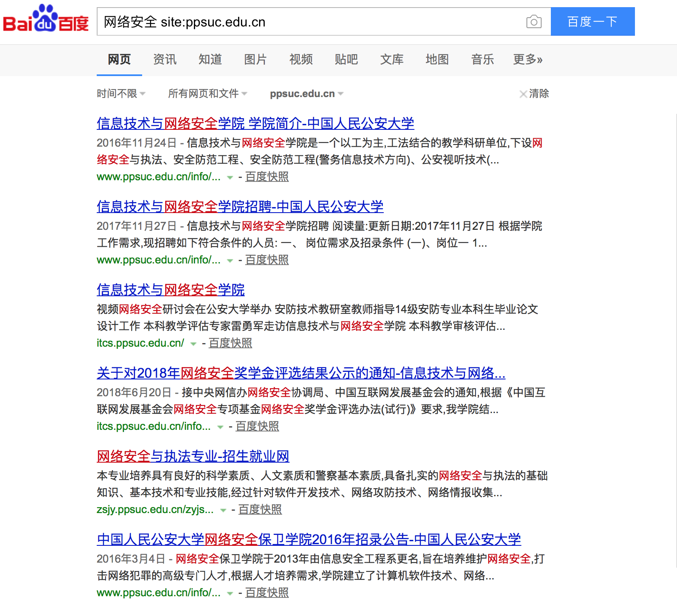Open the ppsuc.edu.cn site filter dropdown

click(x=307, y=93)
